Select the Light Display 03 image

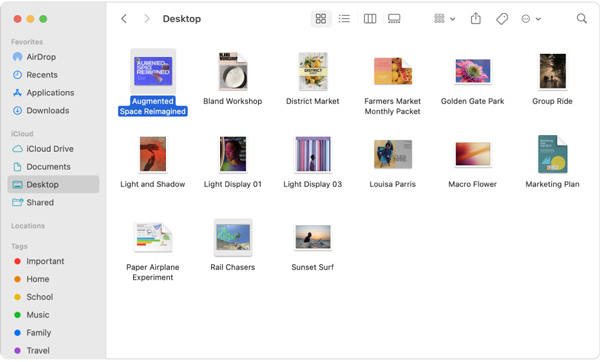pyautogui.click(x=313, y=154)
